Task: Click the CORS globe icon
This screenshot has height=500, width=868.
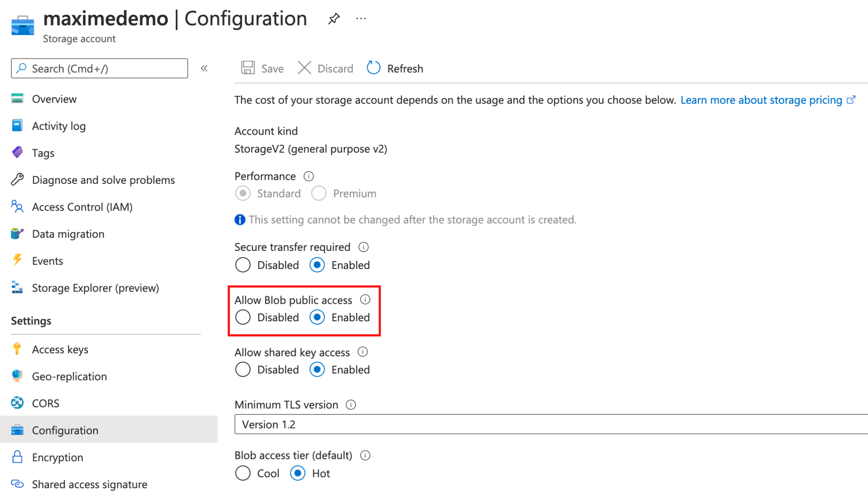Action: (x=17, y=403)
